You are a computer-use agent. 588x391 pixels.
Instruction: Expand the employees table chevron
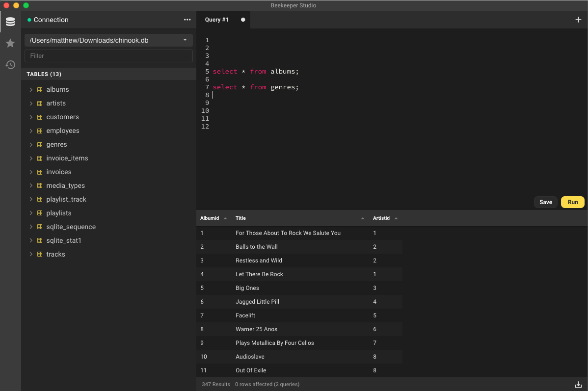(x=31, y=131)
